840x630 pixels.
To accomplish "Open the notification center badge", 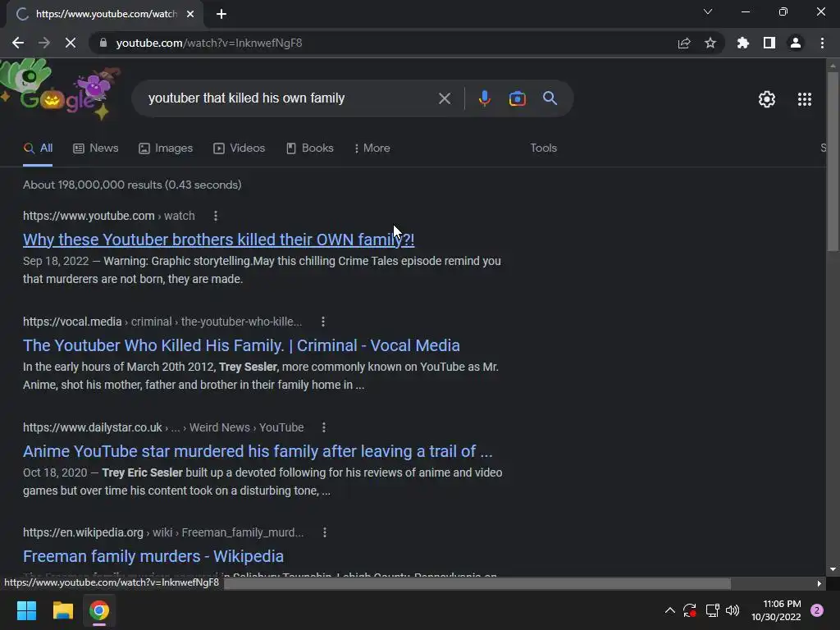I will point(817,610).
